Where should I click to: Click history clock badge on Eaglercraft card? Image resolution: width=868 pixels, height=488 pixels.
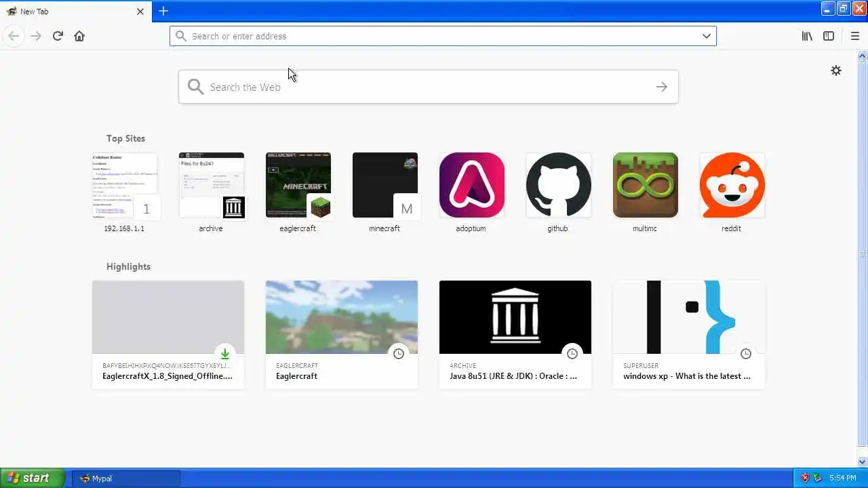click(399, 354)
